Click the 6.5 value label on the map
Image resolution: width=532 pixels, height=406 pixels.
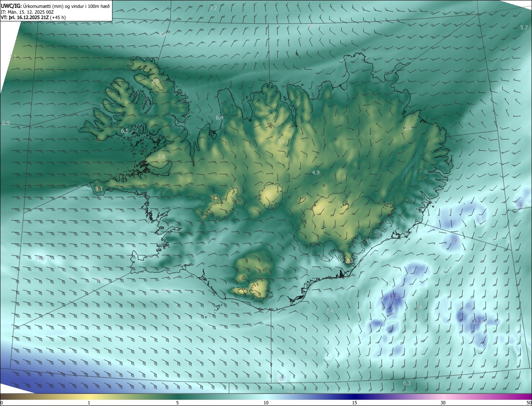pos(125,131)
